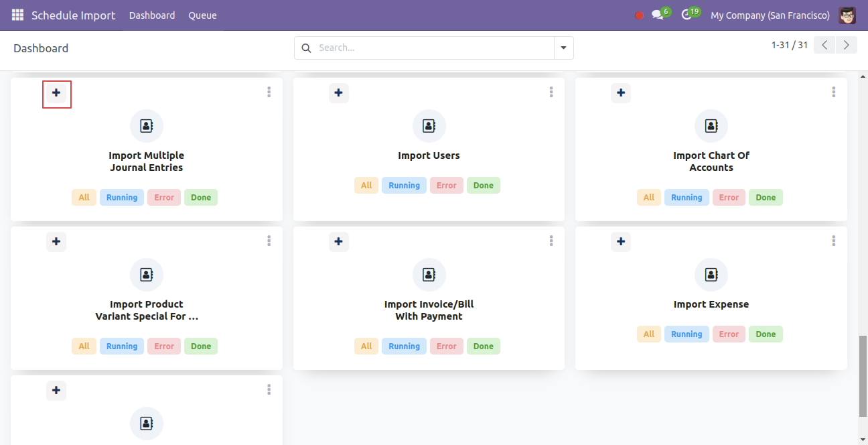Click Done on Import Product Variant card

201,346
